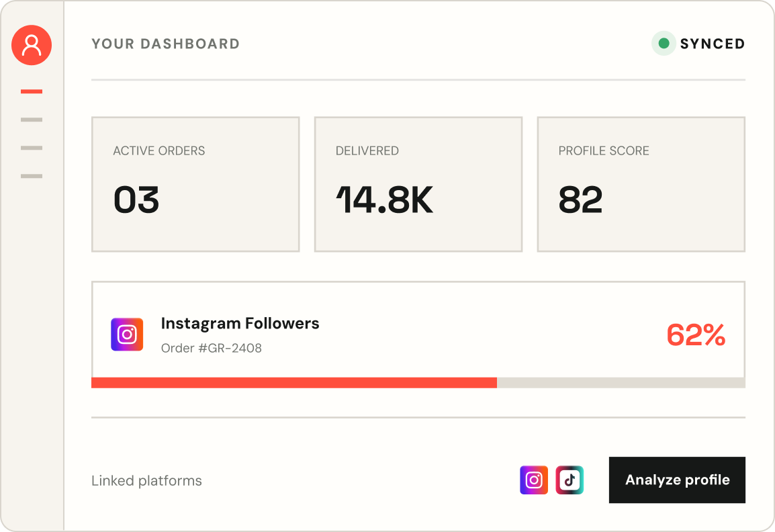The height and width of the screenshot is (532, 775).
Task: Open the third gray sidebar menu item
Action: point(32,148)
